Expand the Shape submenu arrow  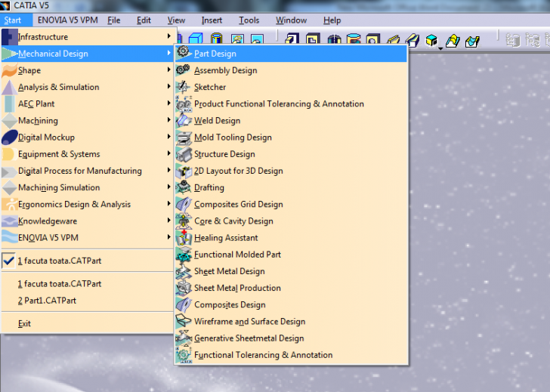(x=168, y=69)
